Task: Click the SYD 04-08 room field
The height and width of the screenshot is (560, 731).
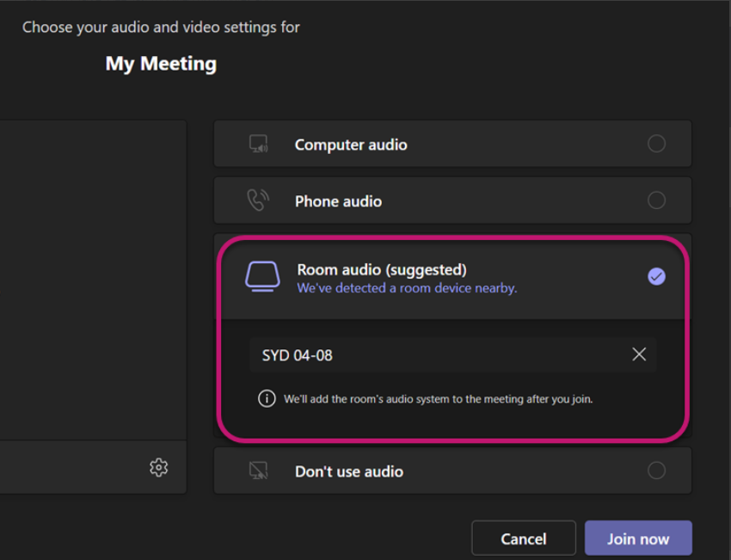Action: [452, 354]
